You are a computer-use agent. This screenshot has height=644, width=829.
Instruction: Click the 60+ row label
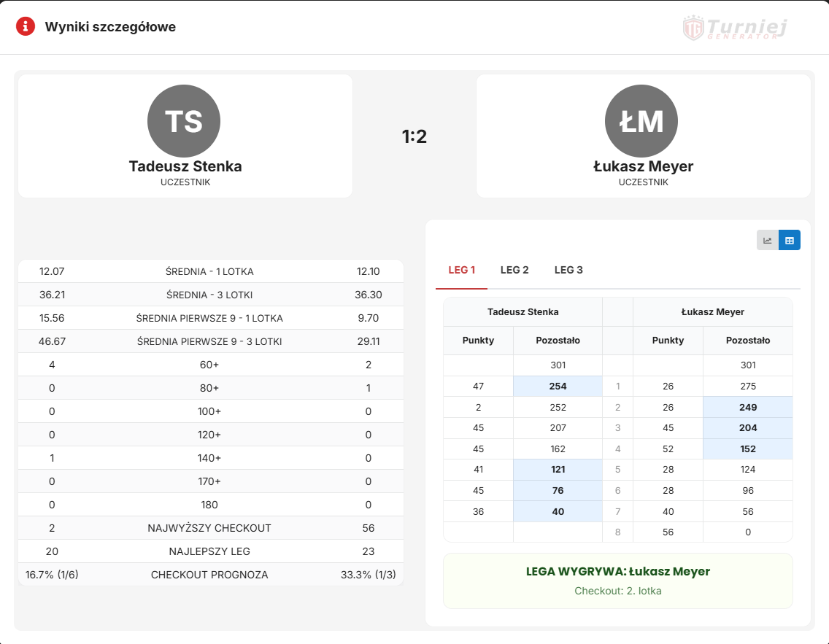click(x=209, y=365)
